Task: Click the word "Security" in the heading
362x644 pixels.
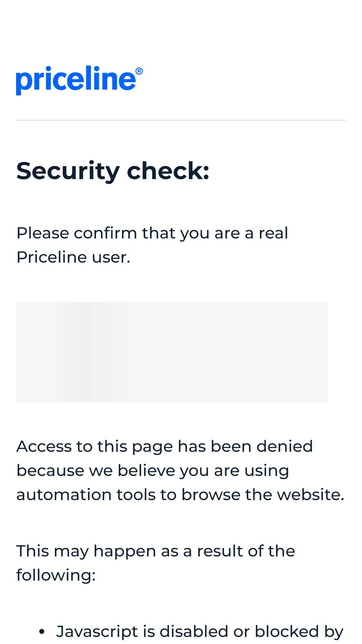Action: click(68, 171)
